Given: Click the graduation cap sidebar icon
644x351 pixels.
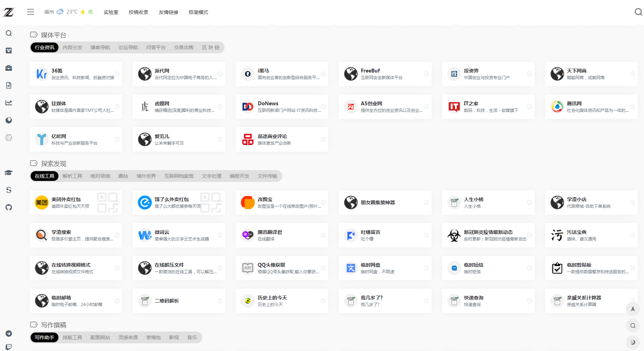Looking at the screenshot, I should point(9,173).
